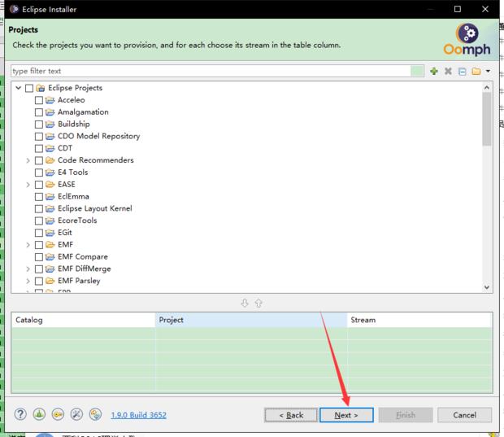Click the update installer icon at bottom
The width and height of the screenshot is (504, 437).
(95, 414)
